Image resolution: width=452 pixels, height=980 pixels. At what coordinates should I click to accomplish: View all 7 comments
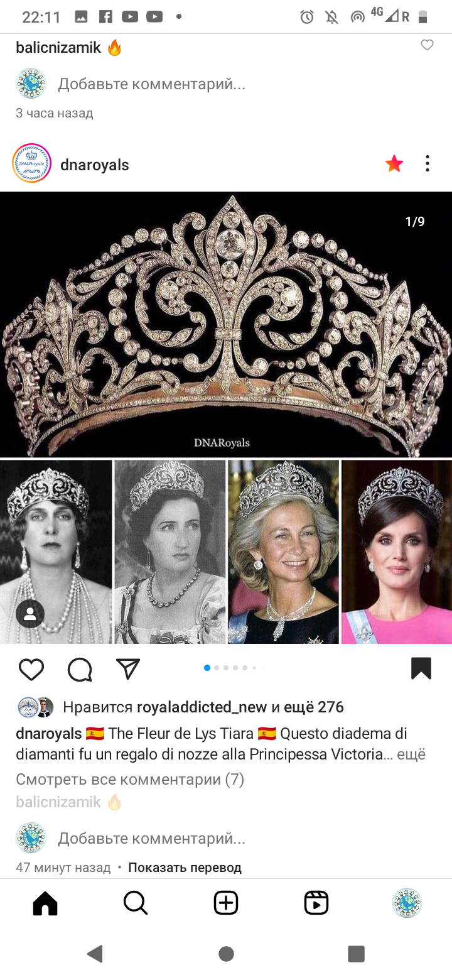(x=130, y=780)
